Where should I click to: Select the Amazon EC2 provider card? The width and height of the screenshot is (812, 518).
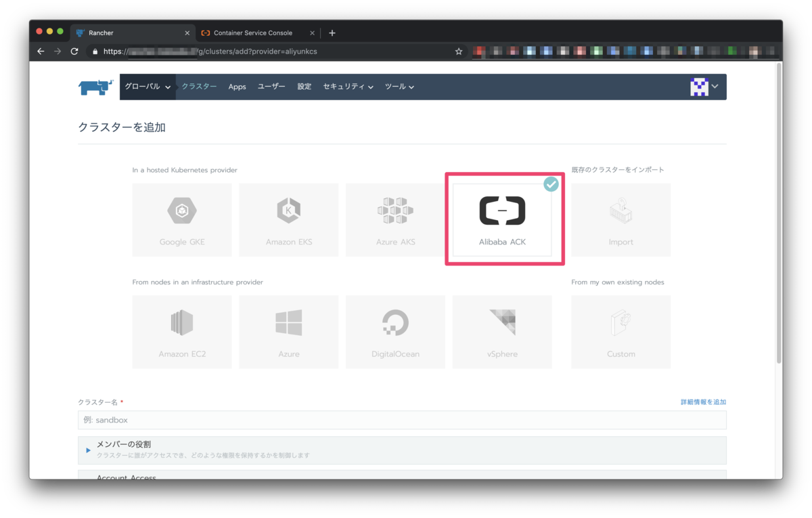click(x=182, y=332)
